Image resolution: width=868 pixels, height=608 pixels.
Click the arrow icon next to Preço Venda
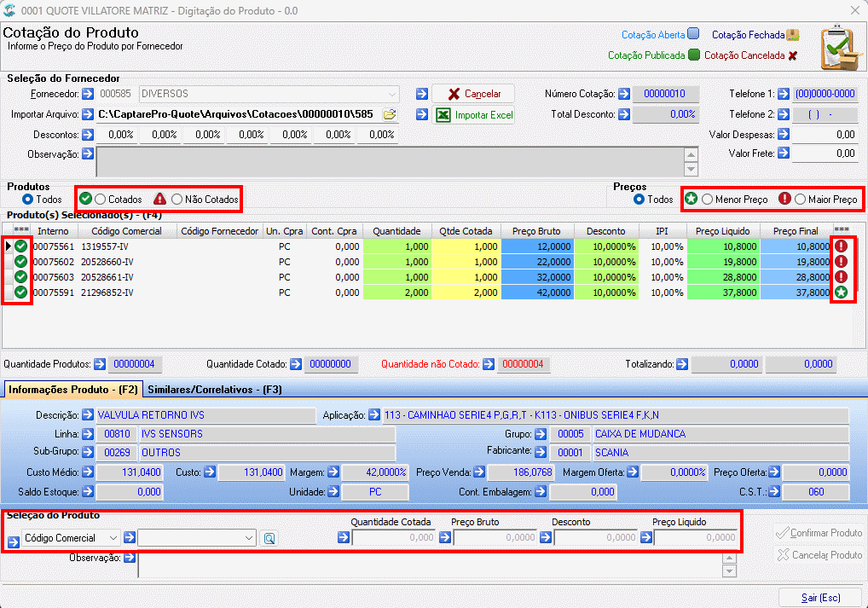pos(479,472)
